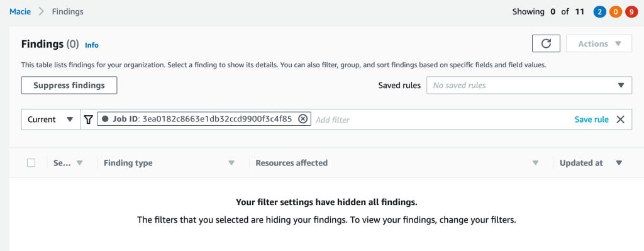Go to Macie in the breadcrumb
The width and height of the screenshot is (644, 251).
pos(20,11)
